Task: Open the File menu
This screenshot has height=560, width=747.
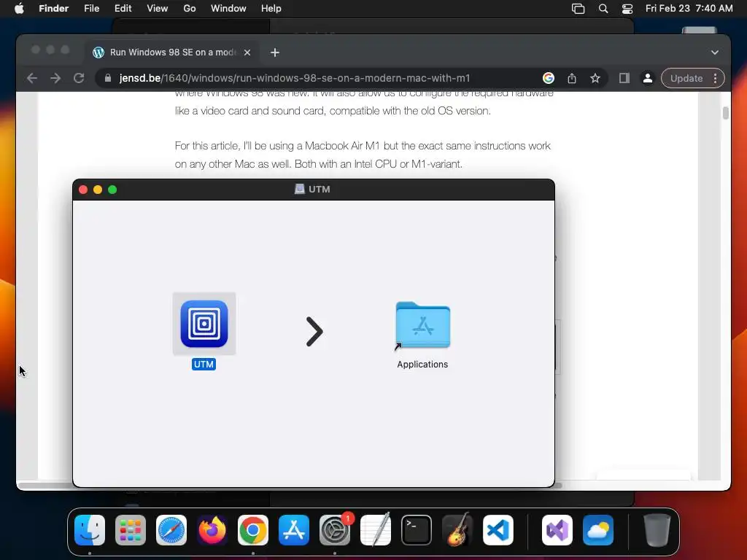Action: 91,9
